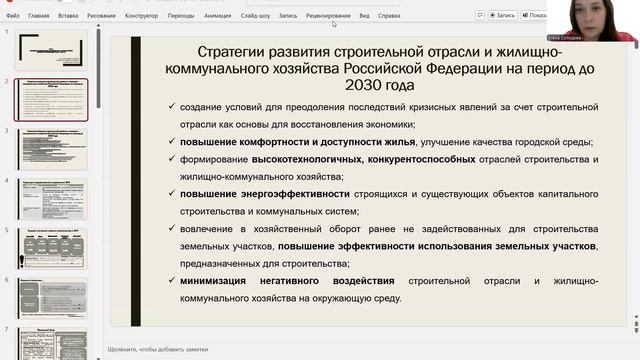Click the slide area scroll-down arrow
The image size is (640, 360).
tap(636, 316)
